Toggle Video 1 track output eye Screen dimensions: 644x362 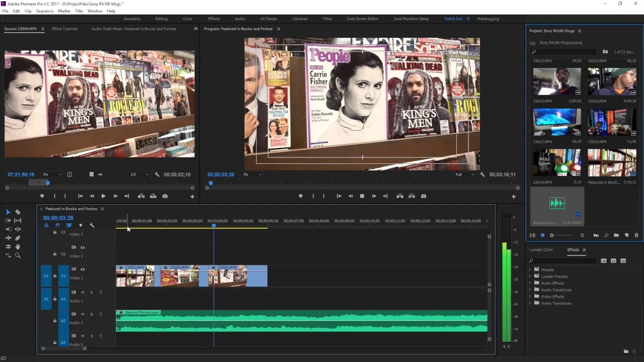83,269
